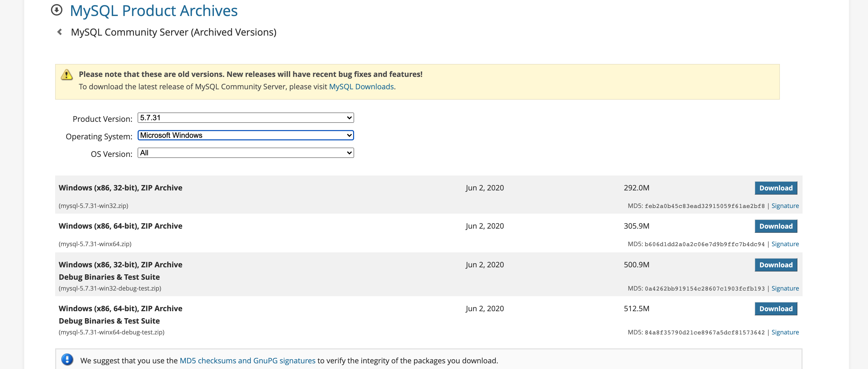Click the MD5 hash 0a4262bb919154c28607c1903fcfb193
This screenshot has width=868, height=369.
[705, 289]
